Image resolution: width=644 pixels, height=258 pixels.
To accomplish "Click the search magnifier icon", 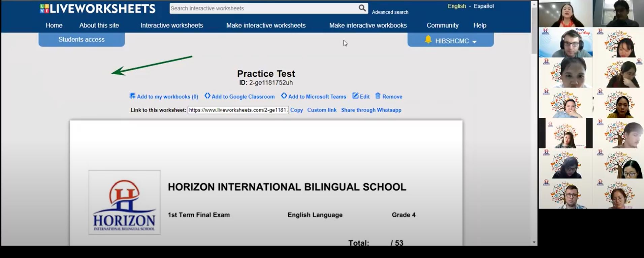I will [x=362, y=8].
